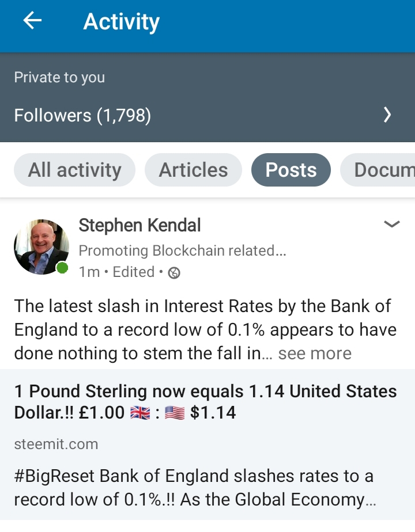Tap the Promoting Blockchain related headline
Viewport: 415px width, 532px height.
(182, 250)
